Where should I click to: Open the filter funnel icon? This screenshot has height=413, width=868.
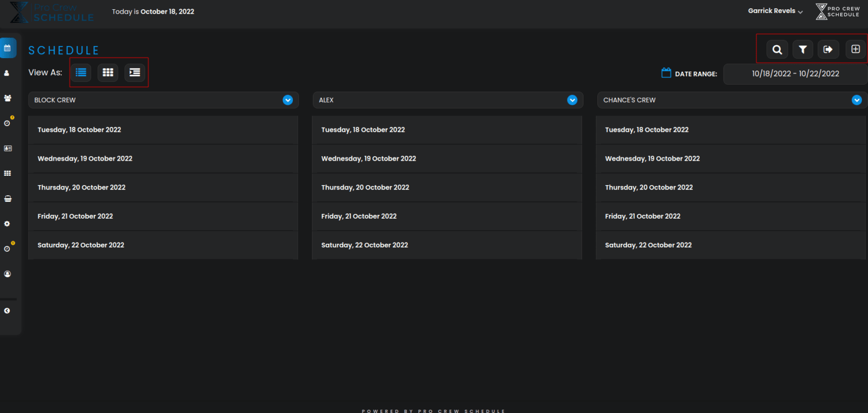[x=803, y=49]
